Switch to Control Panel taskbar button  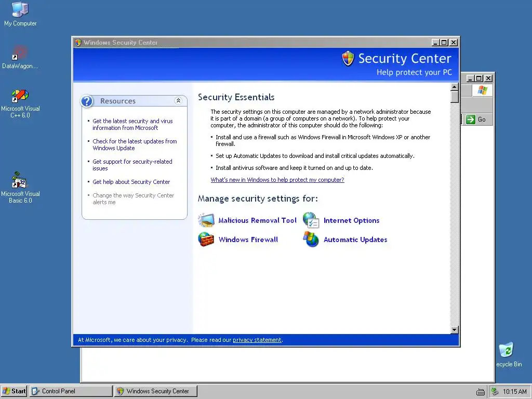point(71,391)
